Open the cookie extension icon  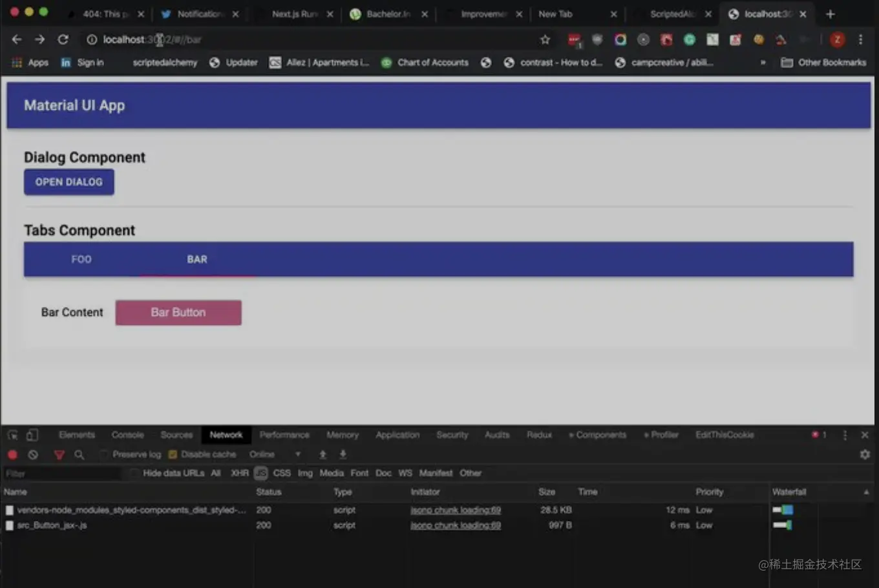(x=759, y=40)
